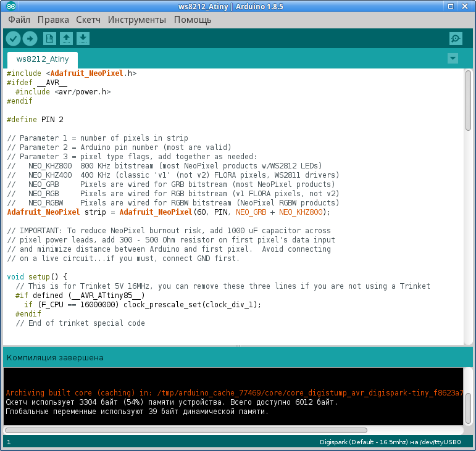Screen dimensions: 476x451
Task: Open the Скетч menu
Action: 88,20
